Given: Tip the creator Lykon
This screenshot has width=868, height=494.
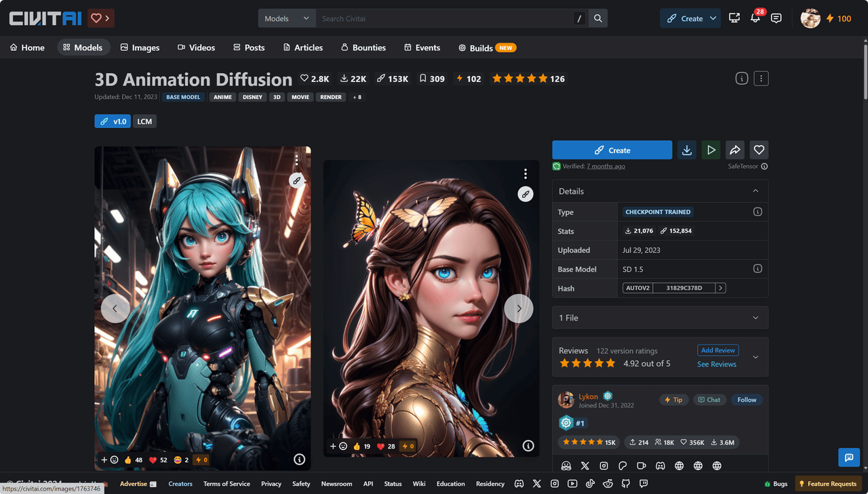Looking at the screenshot, I should click(673, 400).
